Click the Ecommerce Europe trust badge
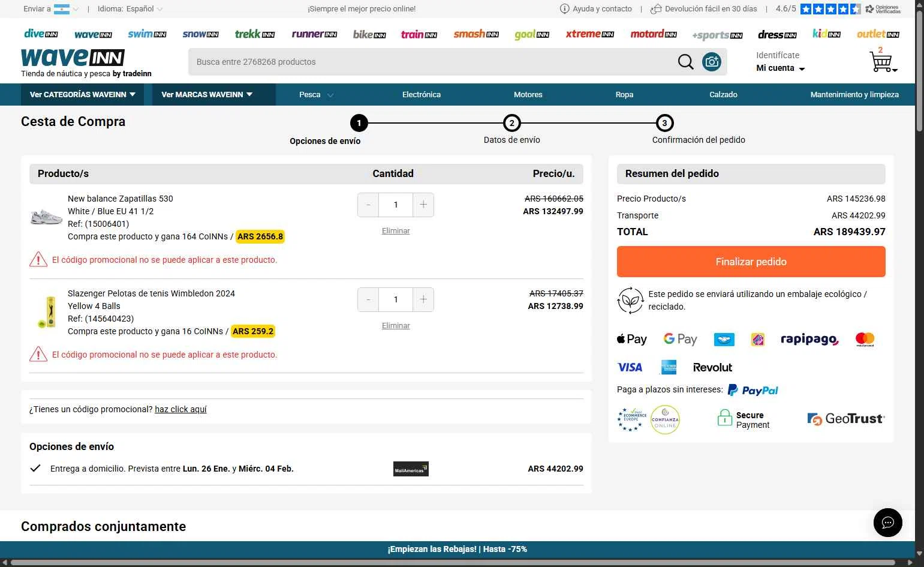The width and height of the screenshot is (924, 567). (x=631, y=419)
